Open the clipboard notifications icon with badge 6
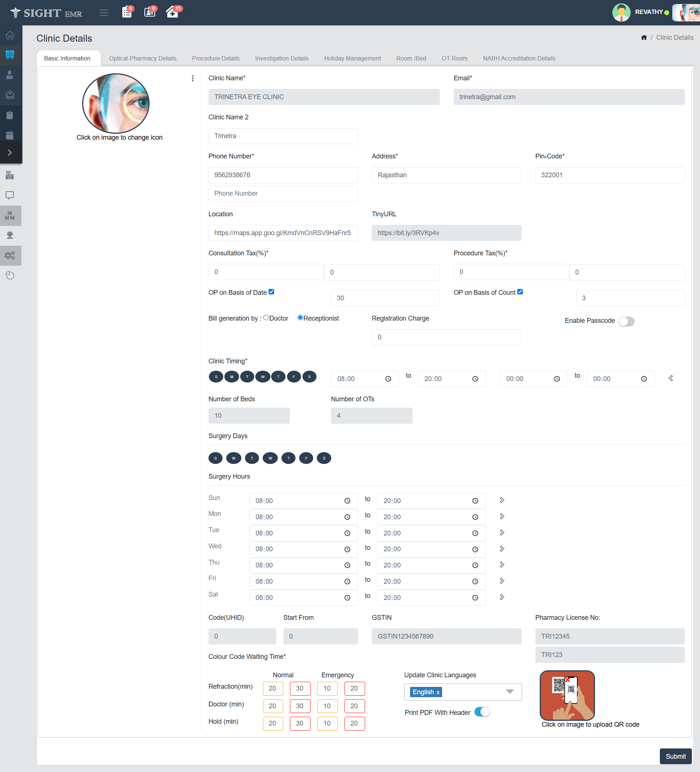Image resolution: width=700 pixels, height=772 pixels. (127, 12)
